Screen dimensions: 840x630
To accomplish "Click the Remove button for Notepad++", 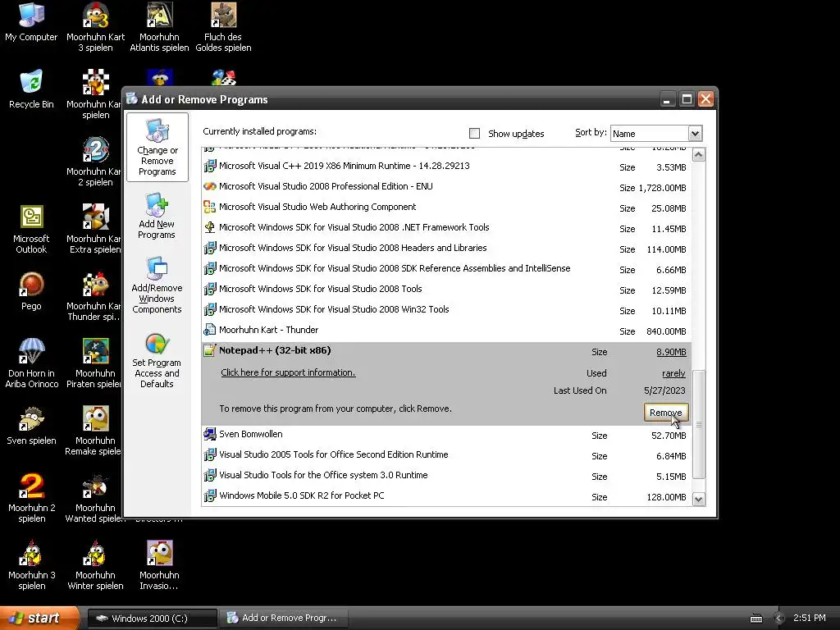I will click(665, 413).
